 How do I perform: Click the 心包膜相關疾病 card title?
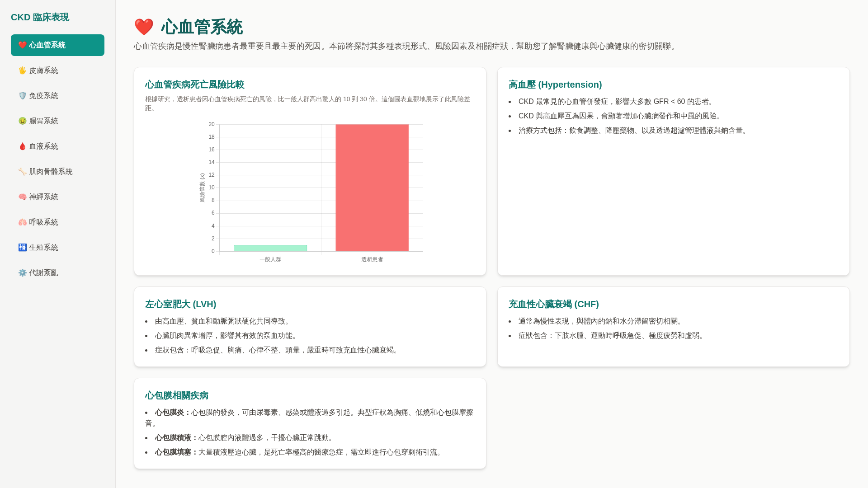point(176,395)
